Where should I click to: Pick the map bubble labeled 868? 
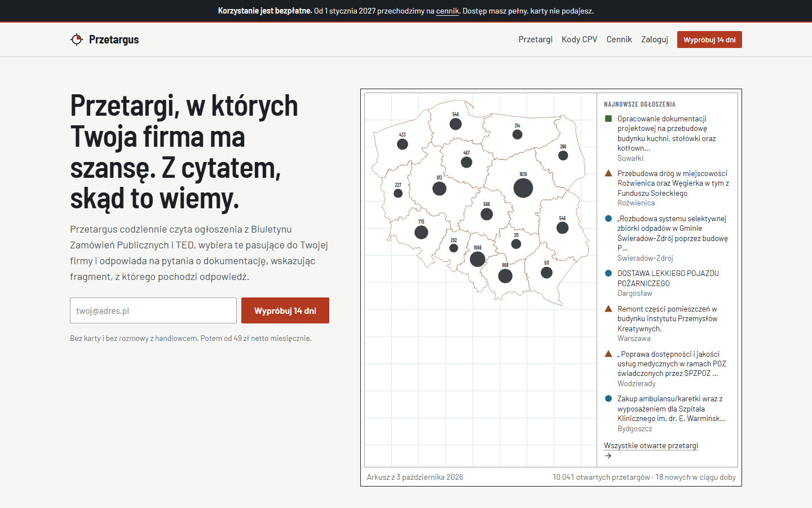tap(505, 276)
